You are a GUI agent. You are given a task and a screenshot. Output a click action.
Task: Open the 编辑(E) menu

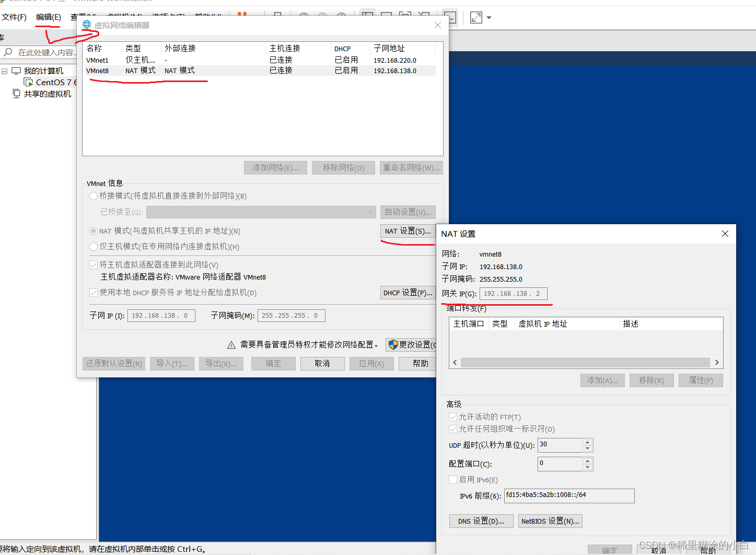pos(49,17)
